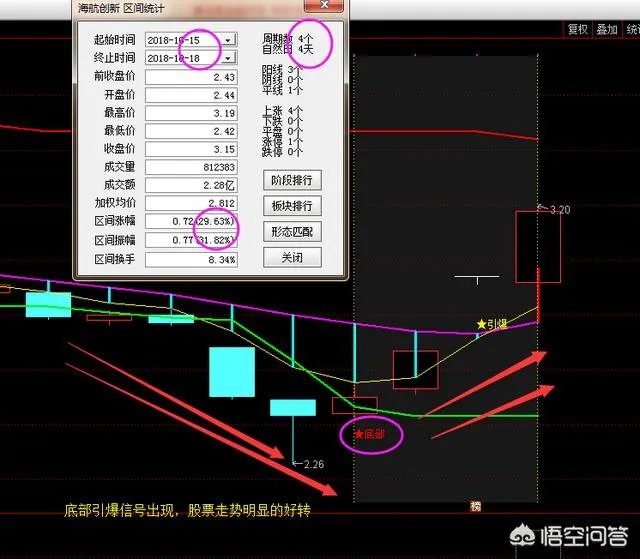Click the 前收盘价 value 2.43
Screen dimensions: 640x559
tap(191, 77)
